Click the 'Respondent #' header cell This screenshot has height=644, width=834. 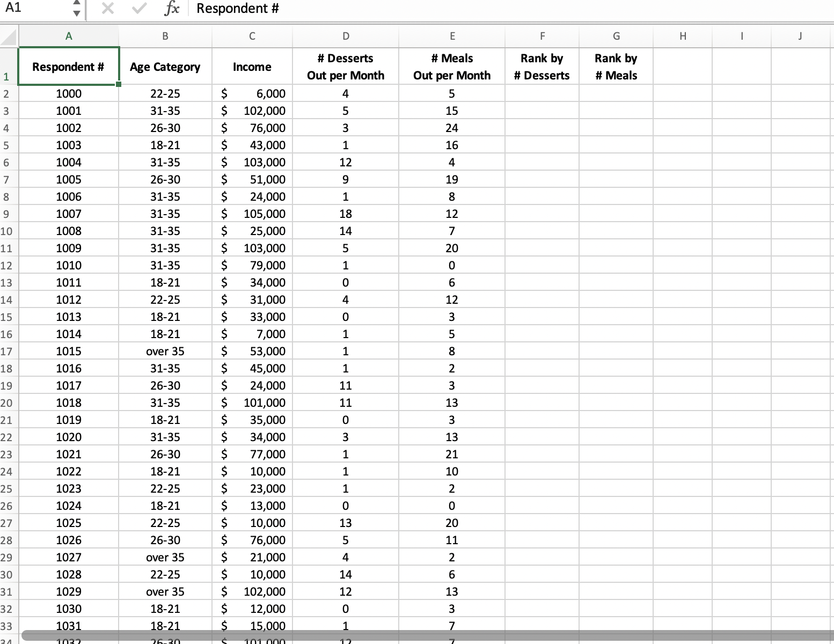point(69,67)
